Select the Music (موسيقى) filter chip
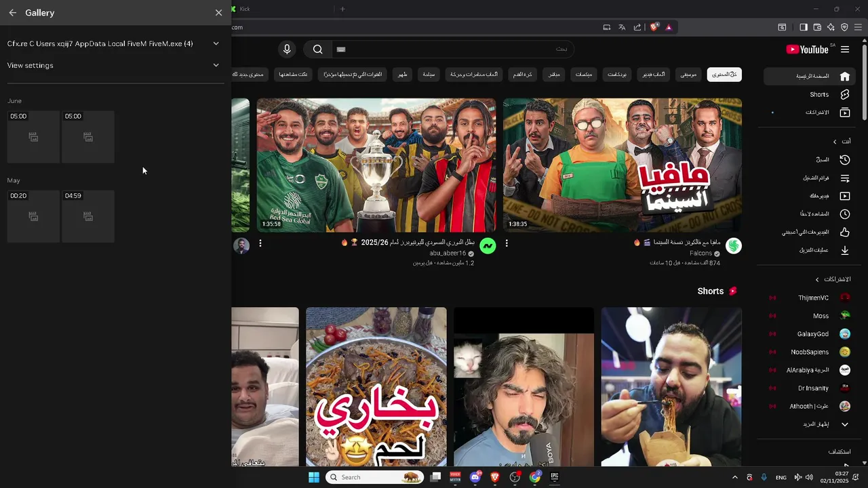Image resolution: width=868 pixels, height=488 pixels. 688,74
